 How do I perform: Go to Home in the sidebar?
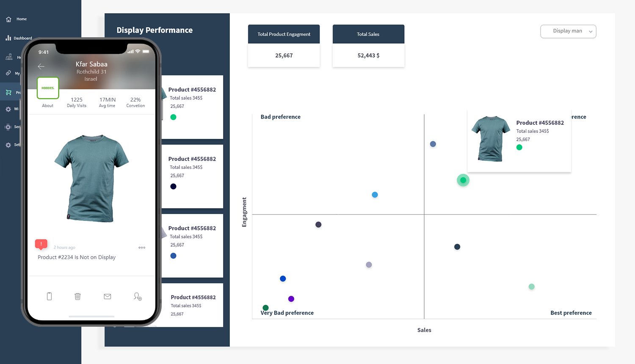21,19
